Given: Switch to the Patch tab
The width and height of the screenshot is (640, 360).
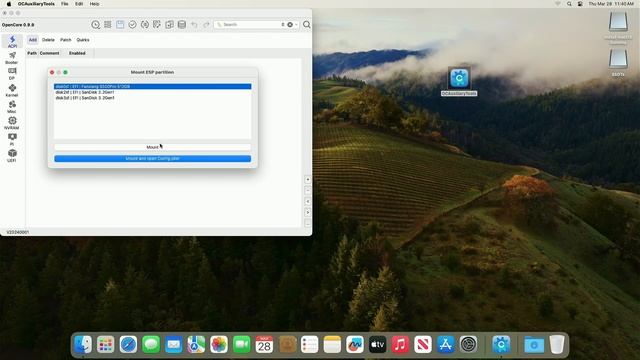Looking at the screenshot, I should 66,40.
